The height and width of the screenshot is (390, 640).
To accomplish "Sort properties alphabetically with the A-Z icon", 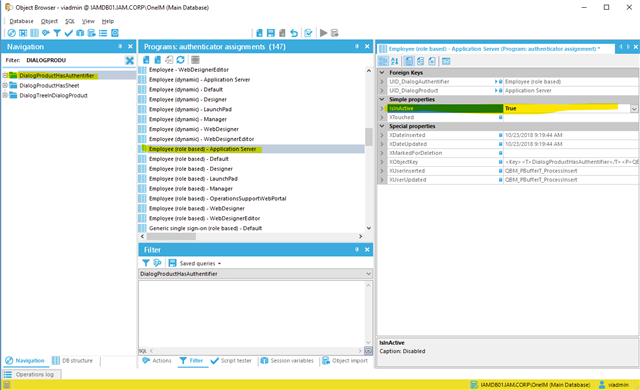I will point(395,61).
